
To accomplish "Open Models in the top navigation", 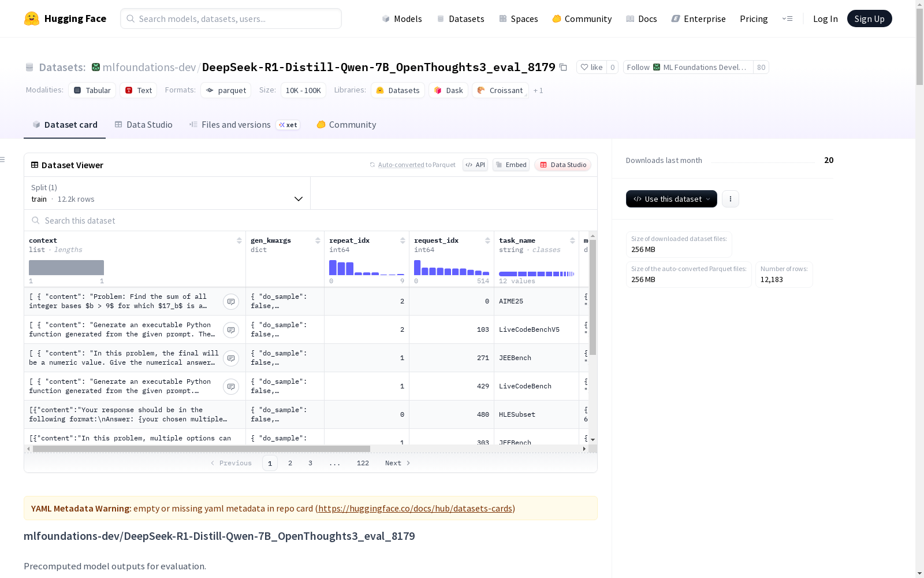I will pos(402,18).
